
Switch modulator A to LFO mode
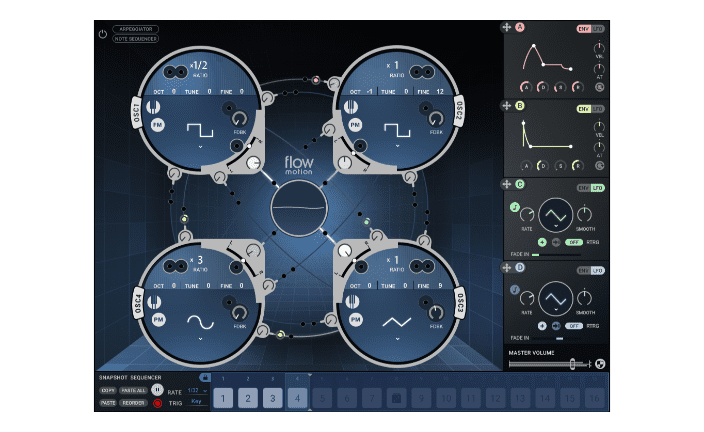coord(598,29)
